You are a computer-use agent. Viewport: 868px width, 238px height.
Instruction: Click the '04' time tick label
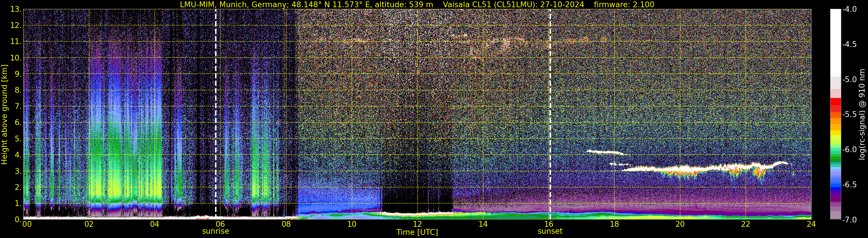pyautogui.click(x=154, y=224)
